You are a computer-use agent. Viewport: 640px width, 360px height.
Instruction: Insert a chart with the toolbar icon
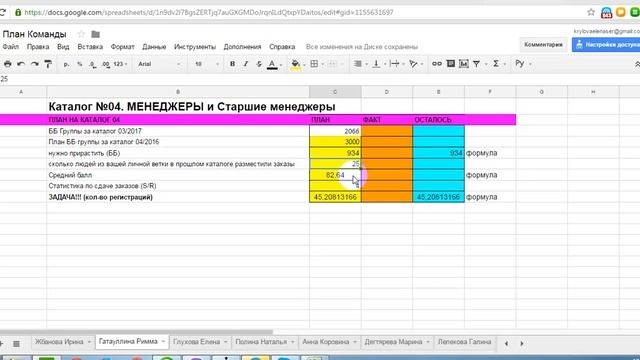464,64
